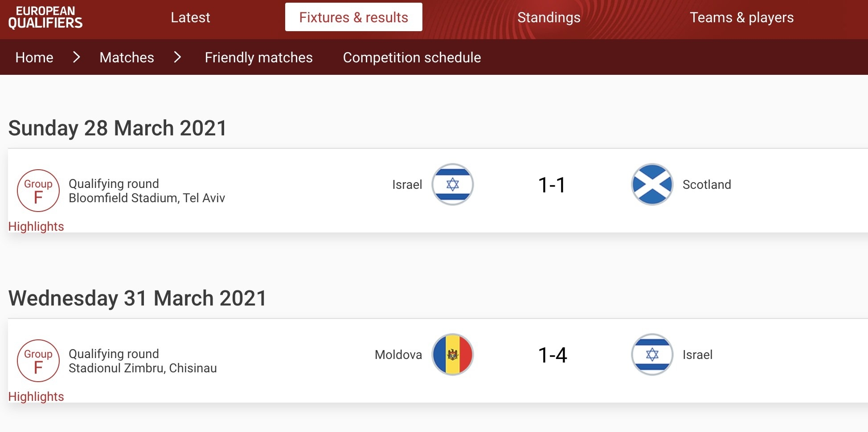This screenshot has width=868, height=432.
Task: Click Israel flag in Israel-Scotland match
Action: pos(452,184)
